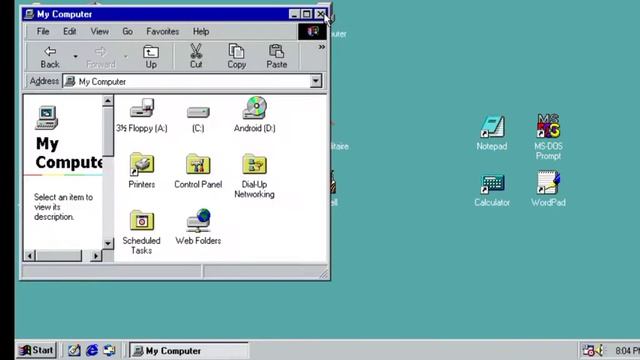Select the MS-DOS Prompt desktop shortcut
This screenshot has width=640, height=360.
tap(548, 137)
